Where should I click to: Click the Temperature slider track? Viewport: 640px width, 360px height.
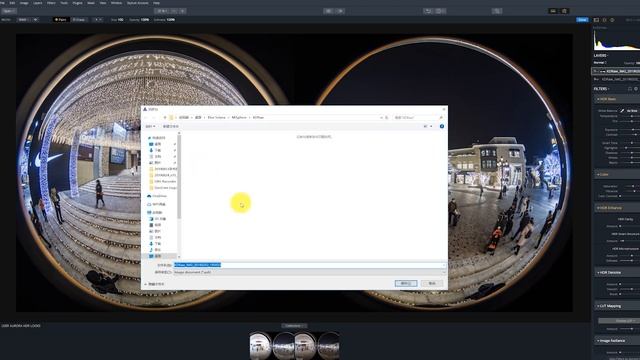point(630,116)
